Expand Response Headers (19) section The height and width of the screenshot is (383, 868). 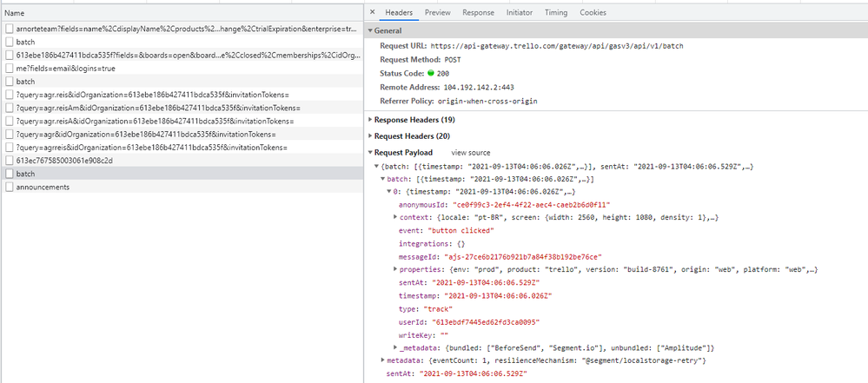(x=370, y=120)
